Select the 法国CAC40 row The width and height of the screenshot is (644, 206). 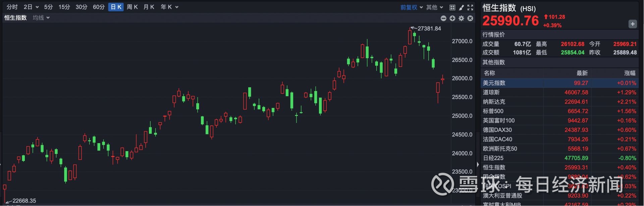[x=559, y=139]
